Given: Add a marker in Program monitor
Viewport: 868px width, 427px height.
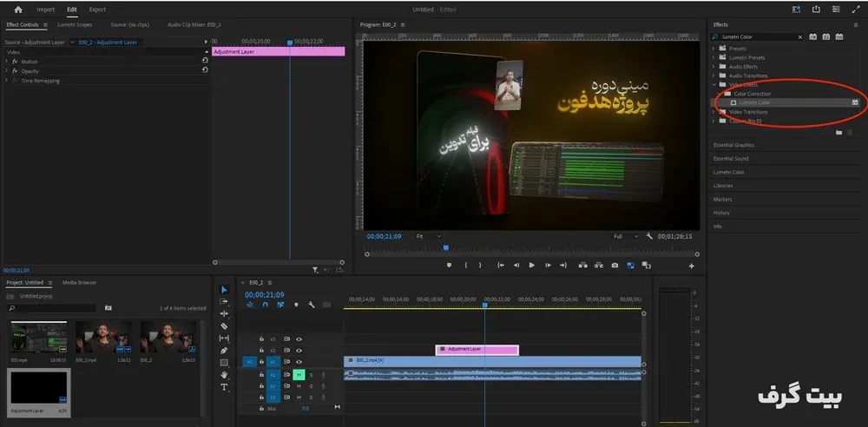Looking at the screenshot, I should click(449, 266).
